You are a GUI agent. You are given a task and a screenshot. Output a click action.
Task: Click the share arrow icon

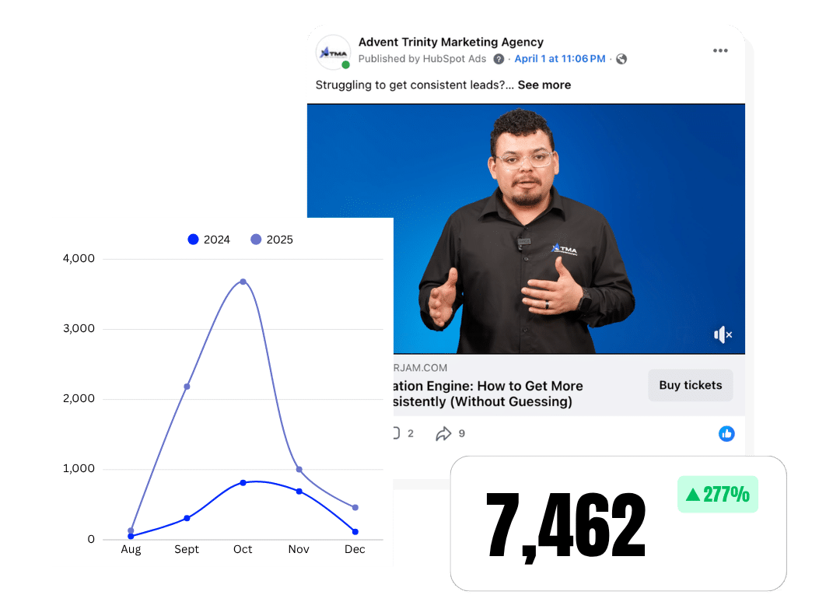[x=443, y=434]
